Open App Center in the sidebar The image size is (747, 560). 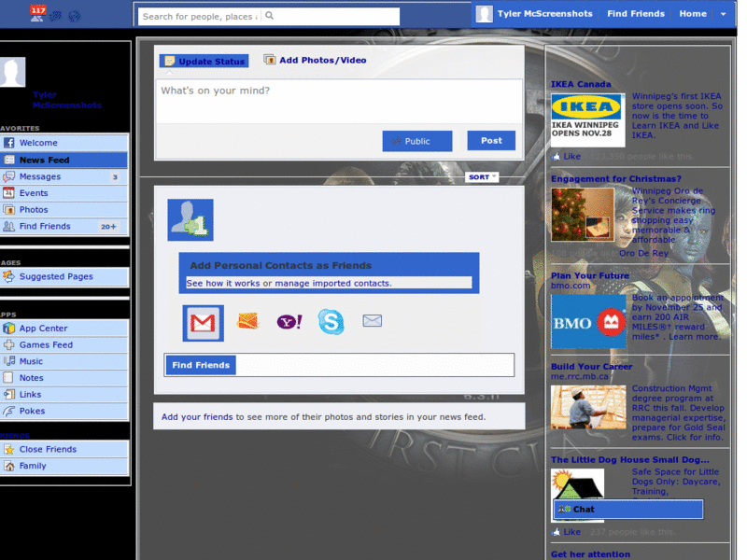(x=64, y=329)
